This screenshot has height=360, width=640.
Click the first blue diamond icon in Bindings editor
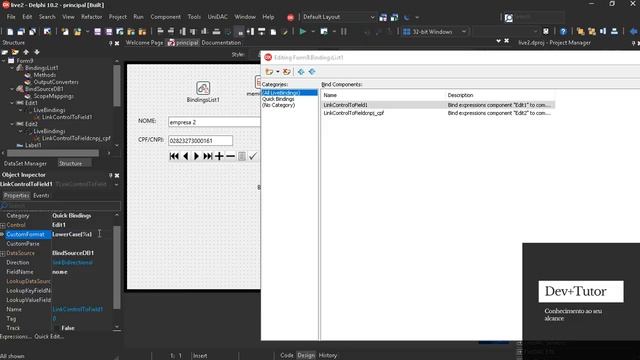pyautogui.click(x=301, y=72)
